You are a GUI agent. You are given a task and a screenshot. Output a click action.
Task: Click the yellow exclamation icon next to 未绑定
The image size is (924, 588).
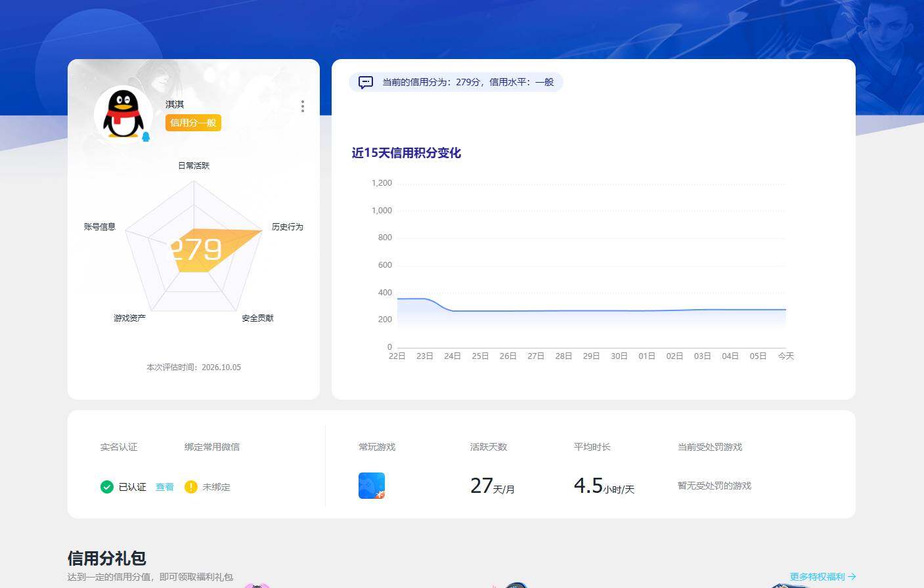pyautogui.click(x=191, y=487)
